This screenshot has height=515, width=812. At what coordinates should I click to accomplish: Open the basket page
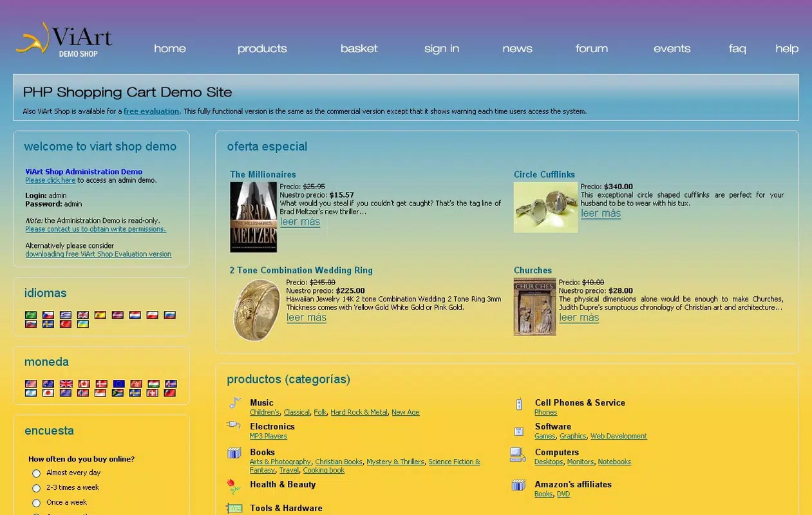click(359, 49)
